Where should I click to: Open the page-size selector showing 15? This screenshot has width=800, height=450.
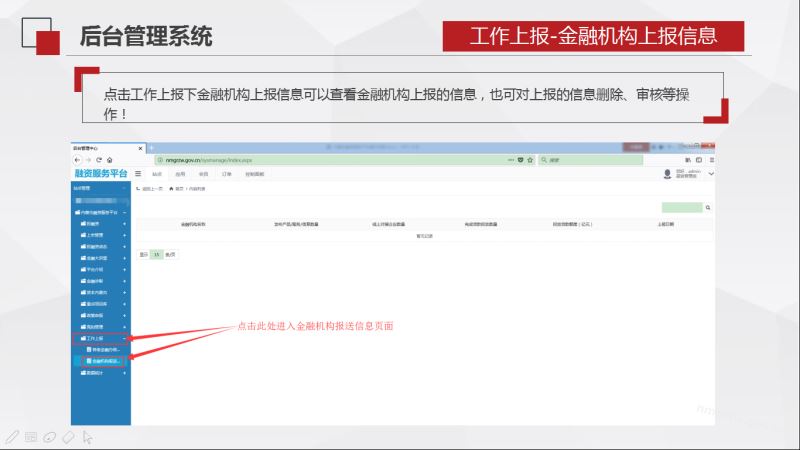point(157,255)
